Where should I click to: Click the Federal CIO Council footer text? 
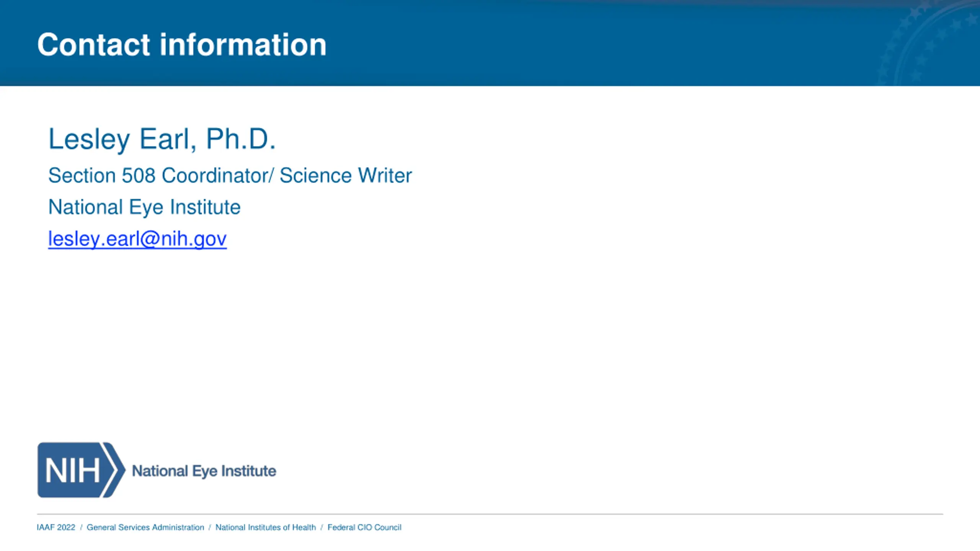click(364, 527)
